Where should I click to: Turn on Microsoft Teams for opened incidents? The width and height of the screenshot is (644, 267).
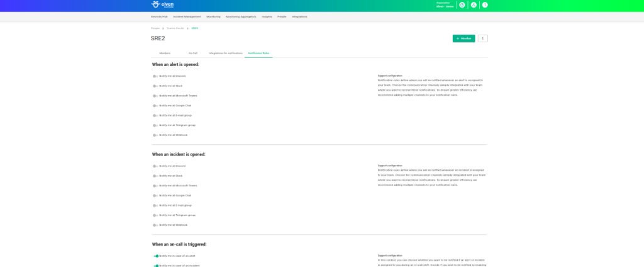click(x=155, y=186)
